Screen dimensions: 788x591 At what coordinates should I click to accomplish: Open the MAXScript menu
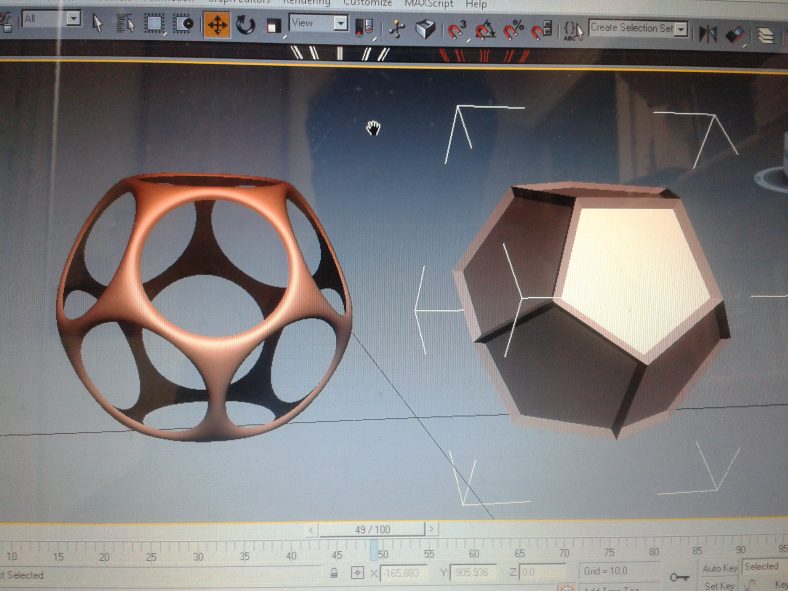429,4
